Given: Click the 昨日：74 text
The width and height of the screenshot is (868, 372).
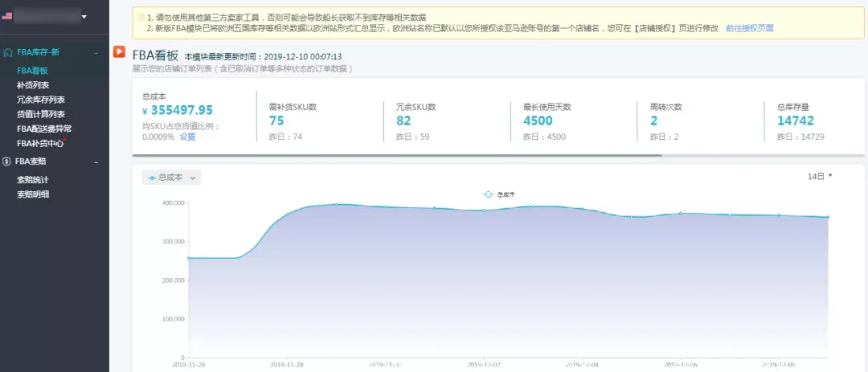Looking at the screenshot, I should coord(285,137).
